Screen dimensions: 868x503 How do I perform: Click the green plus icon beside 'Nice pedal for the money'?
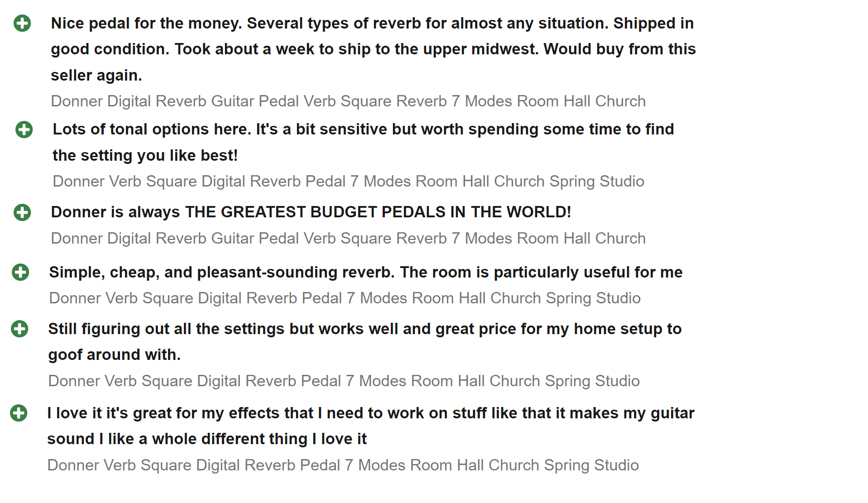22,23
